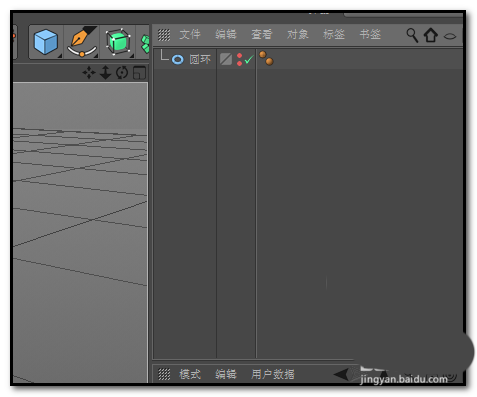Select the Subdivision Surface generator icon
Viewport: 477px width, 397px height.
click(x=118, y=42)
